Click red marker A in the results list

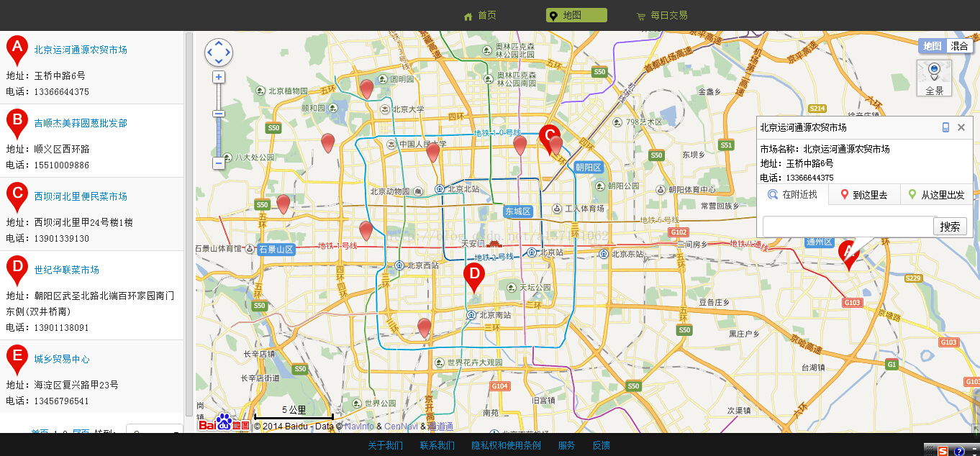click(x=17, y=50)
